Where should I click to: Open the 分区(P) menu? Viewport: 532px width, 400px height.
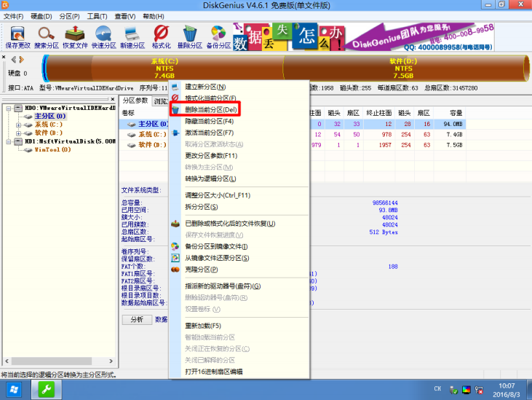pos(69,16)
